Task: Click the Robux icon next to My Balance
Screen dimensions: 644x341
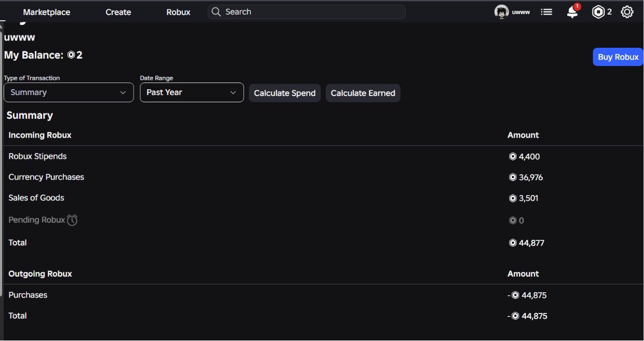Action: 71,55
